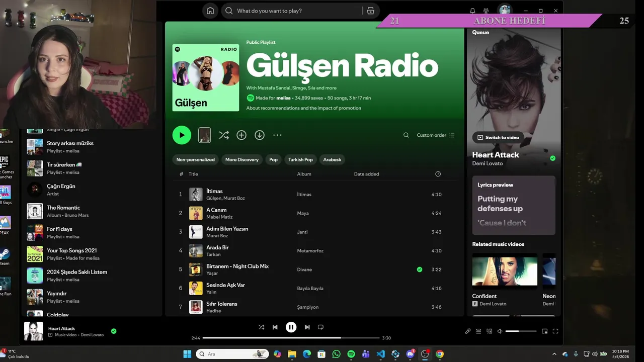The width and height of the screenshot is (644, 362).
Task: Go to Spotify Home
Action: point(210,11)
